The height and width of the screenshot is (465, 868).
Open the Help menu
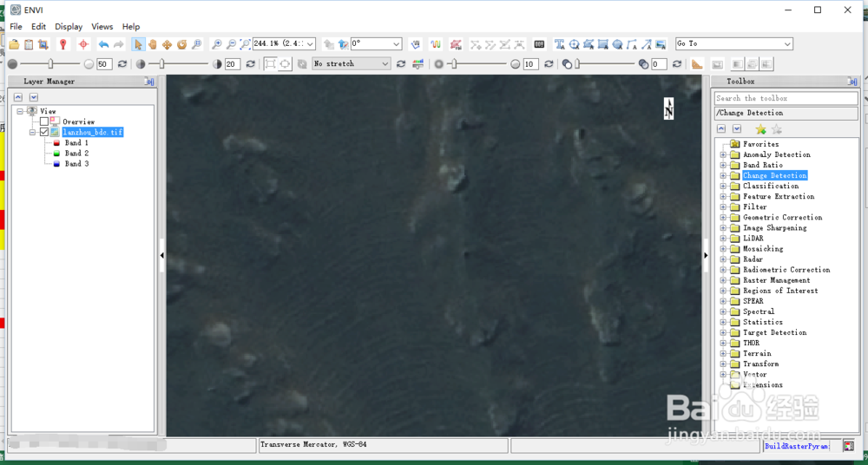pyautogui.click(x=131, y=27)
